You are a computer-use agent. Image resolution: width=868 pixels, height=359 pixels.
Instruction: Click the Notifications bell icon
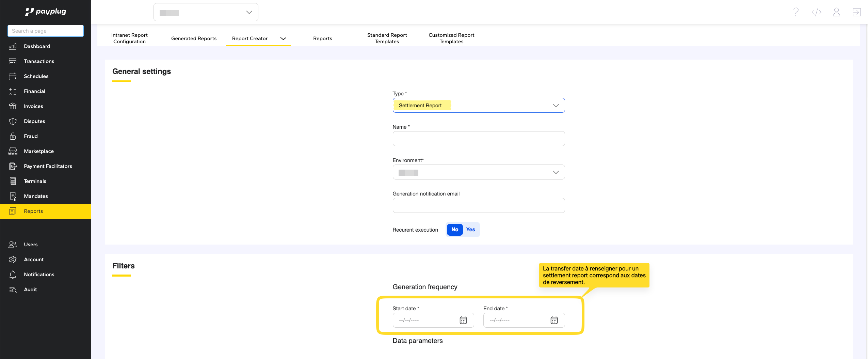[x=13, y=275]
